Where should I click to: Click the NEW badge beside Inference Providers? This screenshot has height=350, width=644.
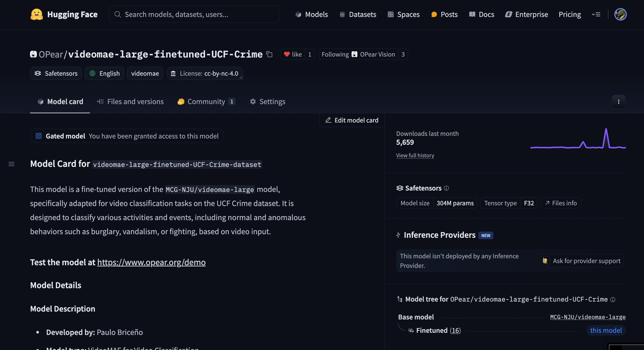point(486,235)
